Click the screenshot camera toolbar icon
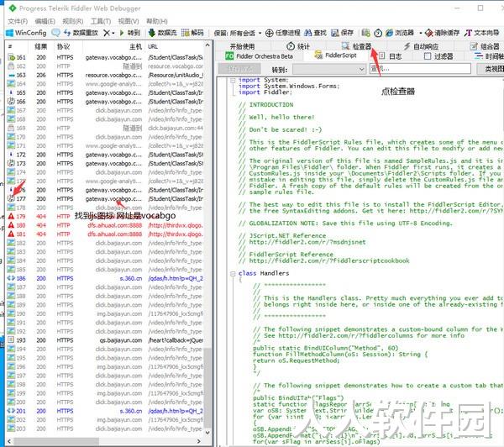504x447 pixels. 365,33
